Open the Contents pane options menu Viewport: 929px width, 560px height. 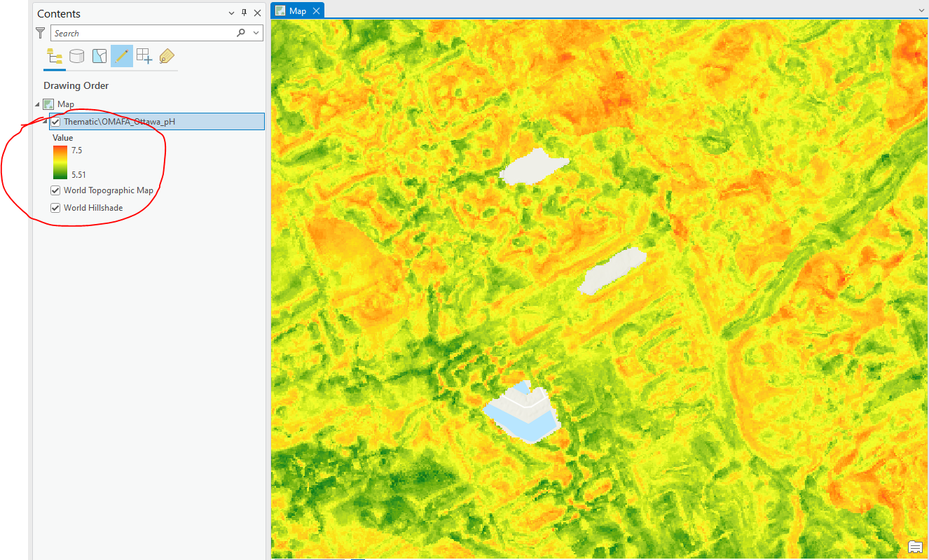[x=231, y=13]
